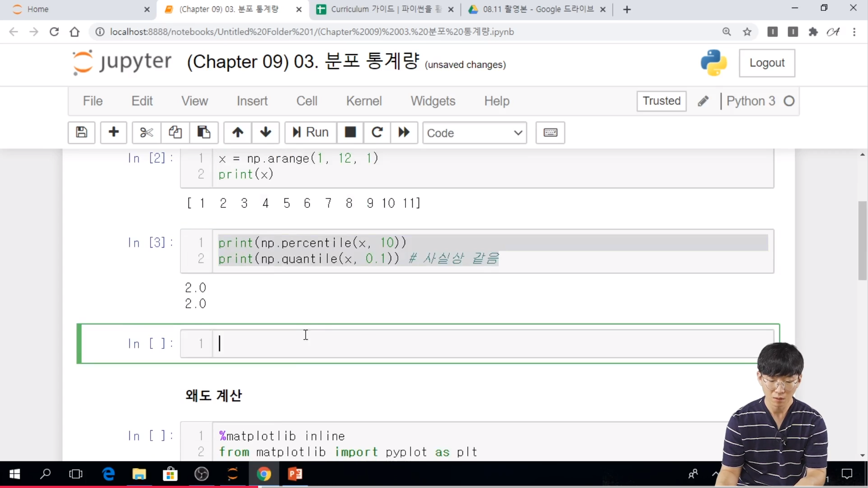Click the save and checkpoint icon
The height and width of the screenshot is (488, 868).
point(81,132)
